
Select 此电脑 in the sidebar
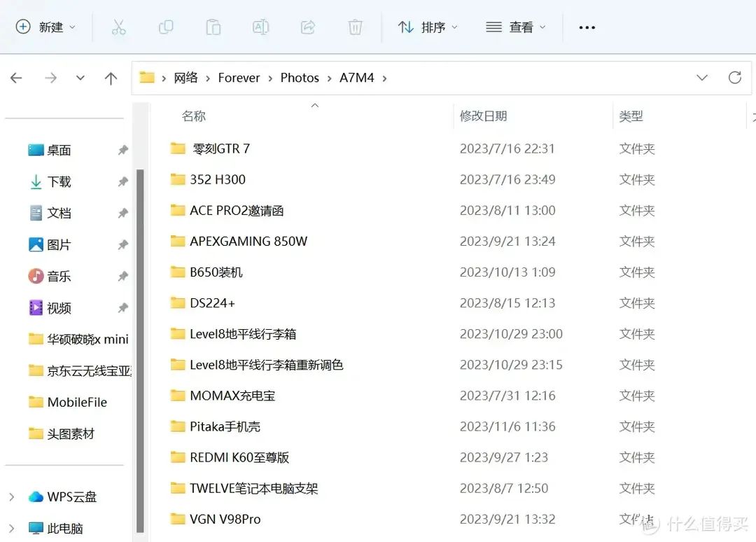click(x=56, y=529)
